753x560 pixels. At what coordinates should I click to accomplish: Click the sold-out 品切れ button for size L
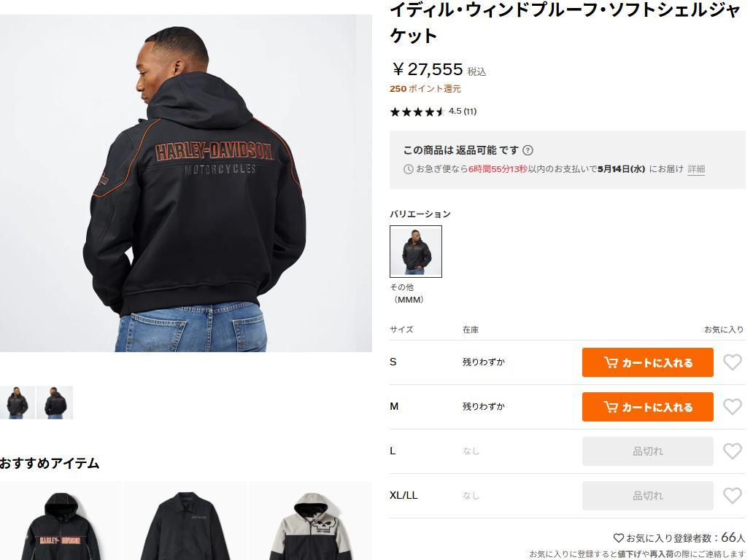[x=647, y=451]
